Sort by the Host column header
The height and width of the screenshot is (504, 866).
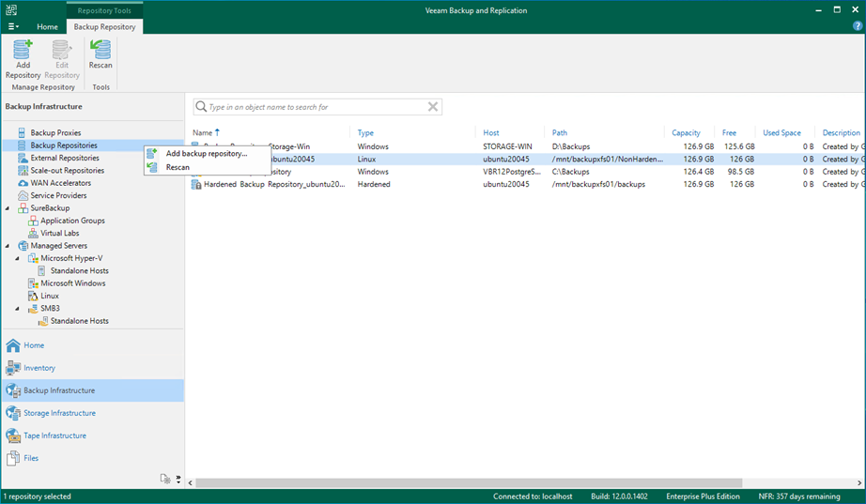coord(490,132)
